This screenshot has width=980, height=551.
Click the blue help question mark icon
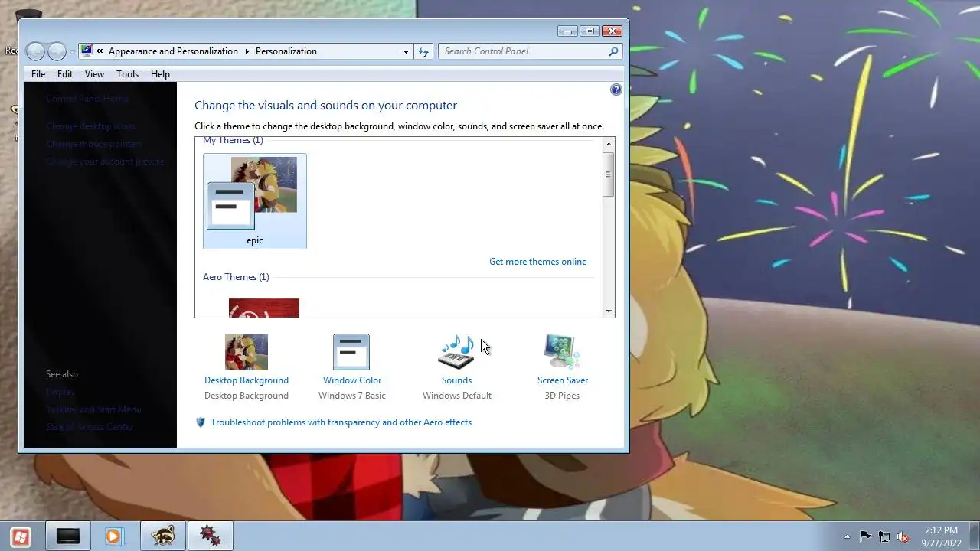coord(616,90)
